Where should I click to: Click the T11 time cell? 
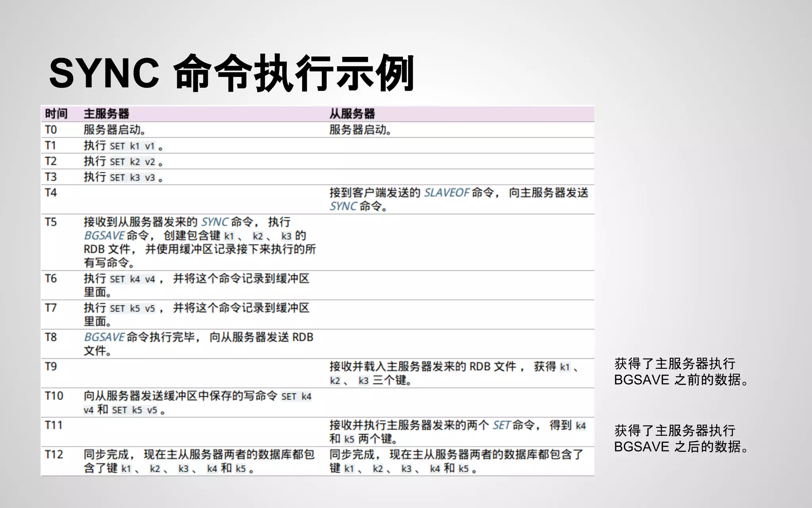tap(54, 425)
